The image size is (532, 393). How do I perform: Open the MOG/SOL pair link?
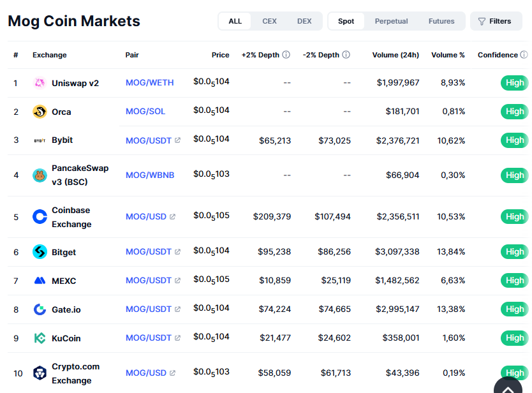point(145,111)
